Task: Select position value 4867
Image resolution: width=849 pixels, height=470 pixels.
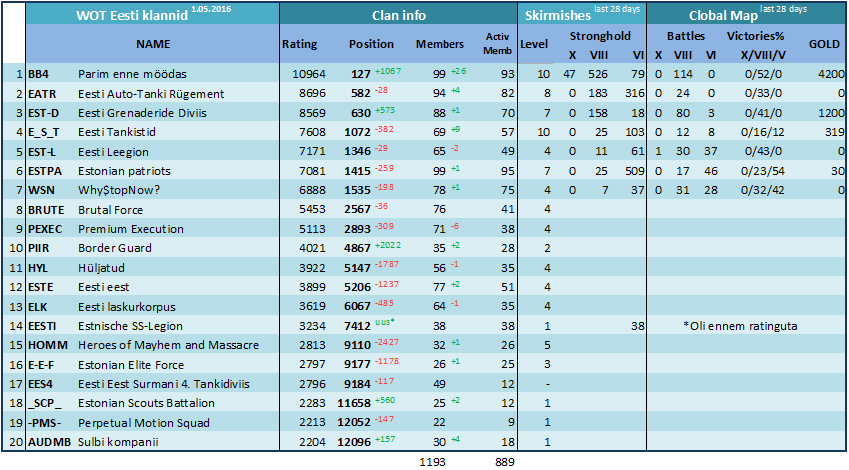Action: (357, 248)
